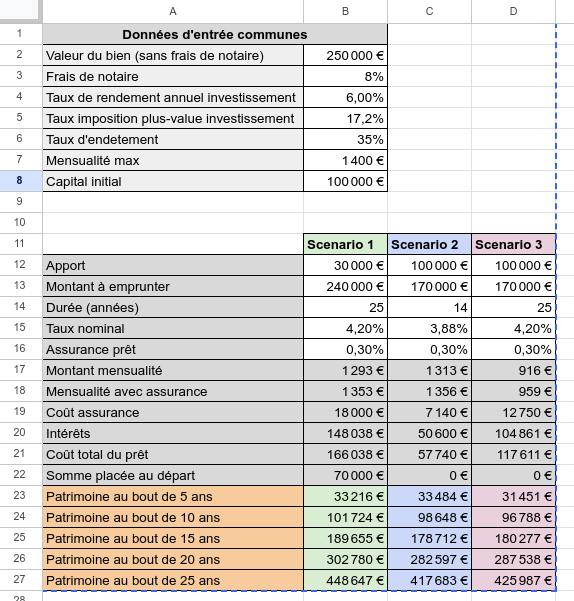Click the Valeur du bien 250 000 € cell

point(345,55)
